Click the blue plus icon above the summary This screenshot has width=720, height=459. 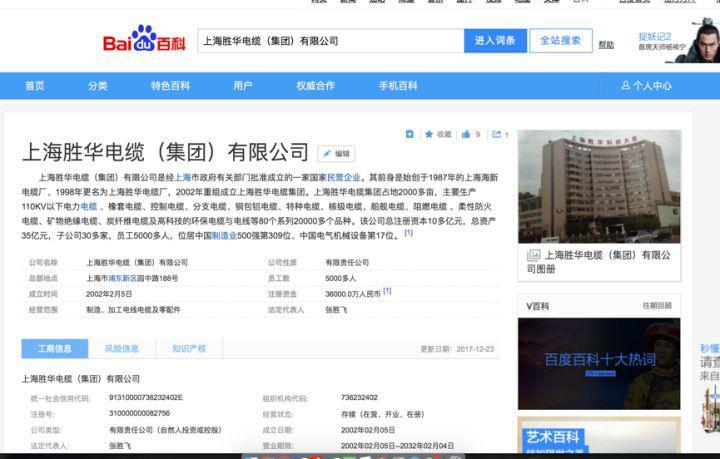[410, 134]
